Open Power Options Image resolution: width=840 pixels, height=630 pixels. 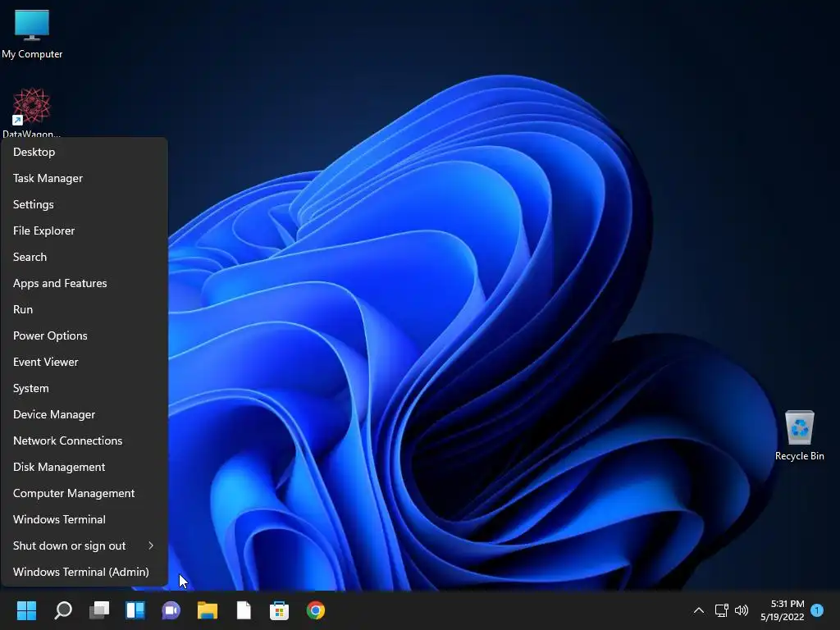(x=84, y=336)
